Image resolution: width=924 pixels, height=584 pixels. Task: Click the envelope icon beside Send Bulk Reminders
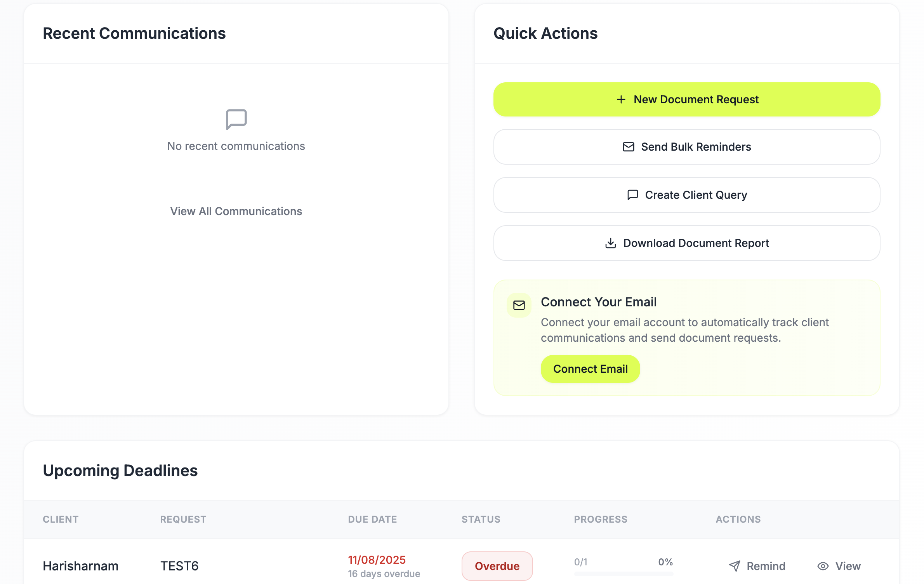629,147
